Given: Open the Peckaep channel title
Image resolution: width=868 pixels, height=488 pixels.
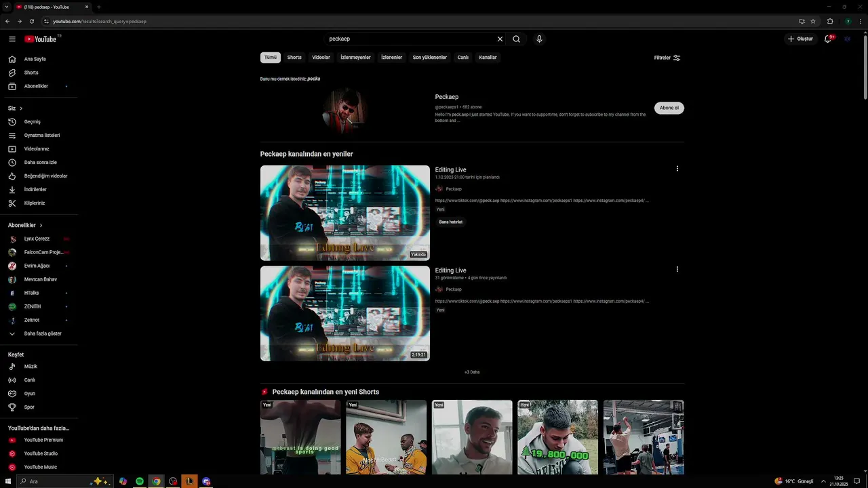Looking at the screenshot, I should (447, 97).
